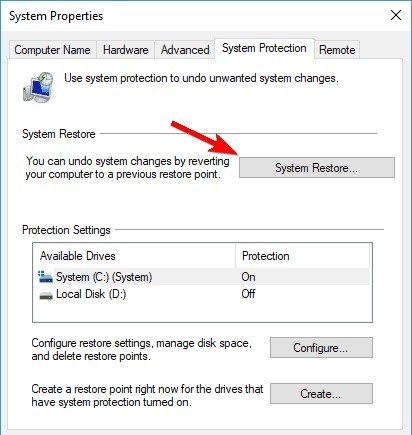This screenshot has width=412, height=435.
Task: Open the Remote tab
Action: coord(337,50)
